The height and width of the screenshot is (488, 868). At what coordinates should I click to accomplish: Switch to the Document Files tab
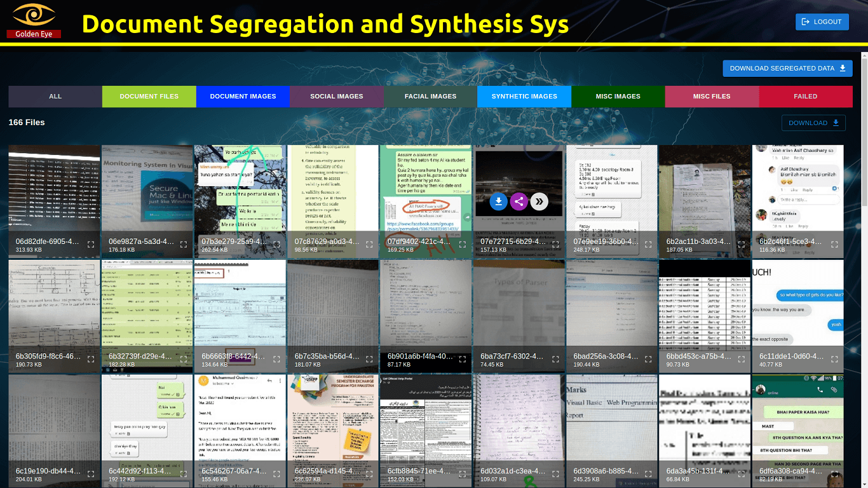(149, 97)
